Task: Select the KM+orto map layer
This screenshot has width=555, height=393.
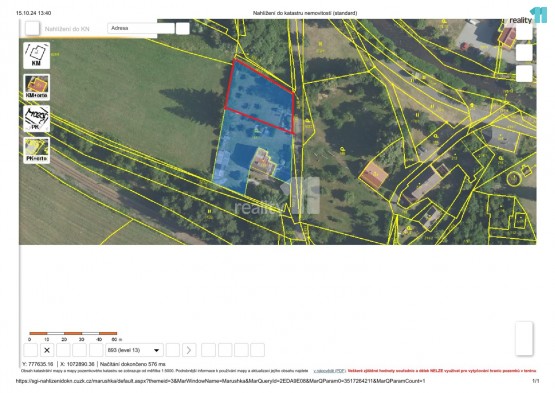Action: 36,87
